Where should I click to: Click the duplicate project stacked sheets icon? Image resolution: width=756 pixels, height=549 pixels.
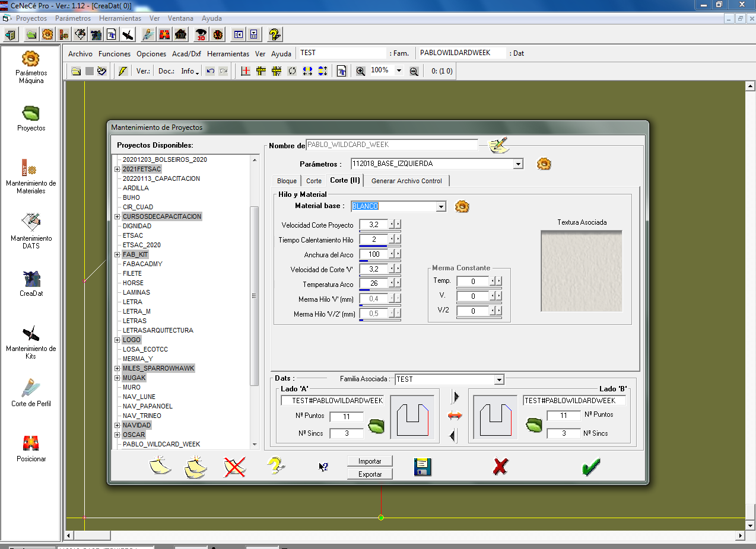(x=196, y=467)
